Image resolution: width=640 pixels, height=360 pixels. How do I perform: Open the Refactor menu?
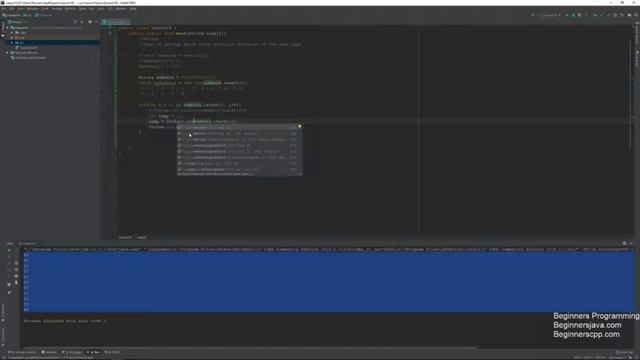pyautogui.click(x=70, y=9)
